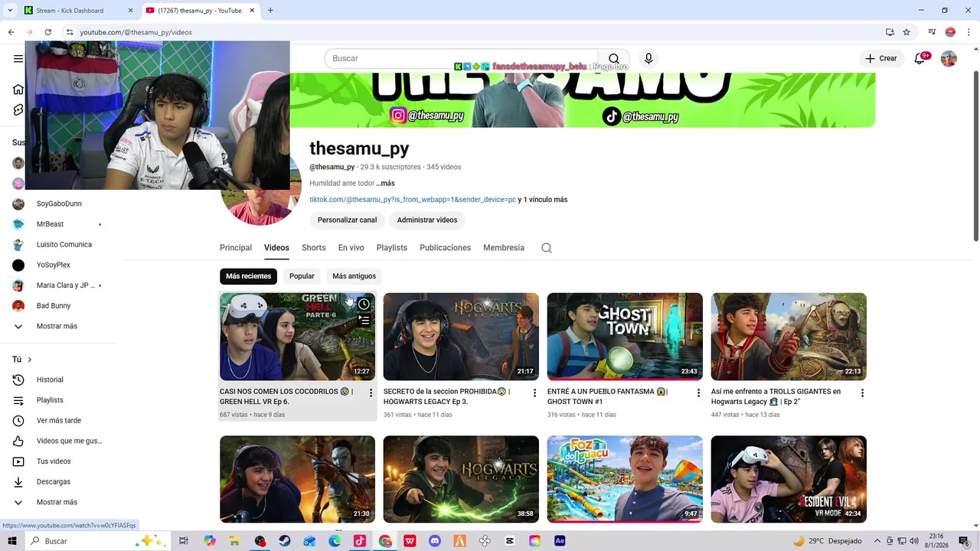
Task: Add Green Hell video to Watch Later
Action: tap(364, 304)
